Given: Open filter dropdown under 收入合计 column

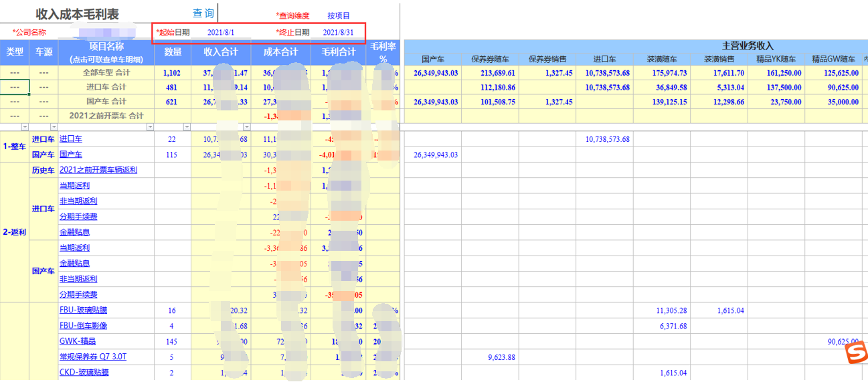Looking at the screenshot, I should [x=246, y=127].
